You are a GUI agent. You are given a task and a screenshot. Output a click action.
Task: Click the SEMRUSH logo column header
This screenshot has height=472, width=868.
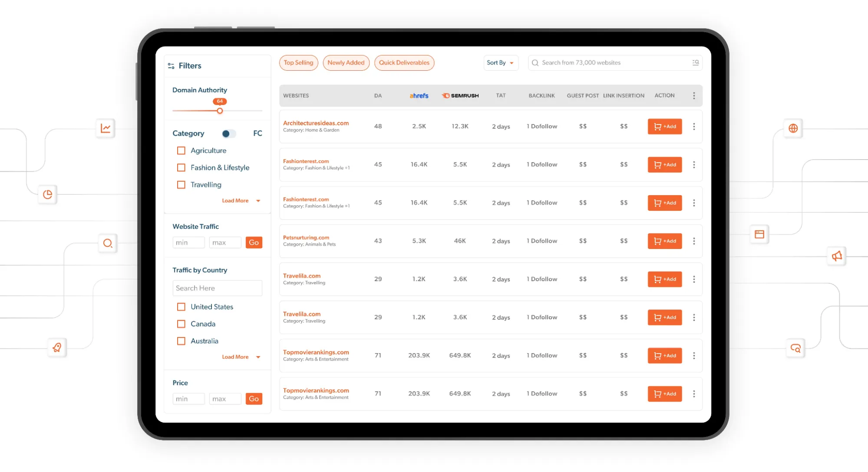point(460,96)
